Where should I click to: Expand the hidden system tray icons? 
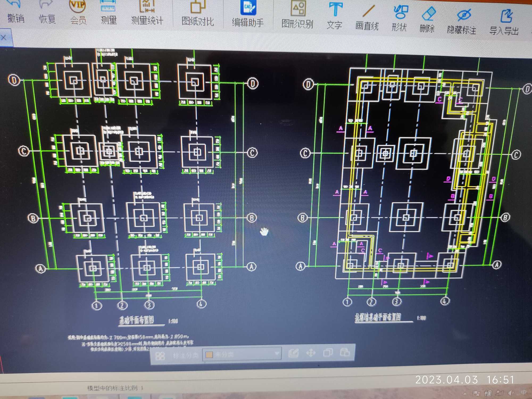(465, 393)
